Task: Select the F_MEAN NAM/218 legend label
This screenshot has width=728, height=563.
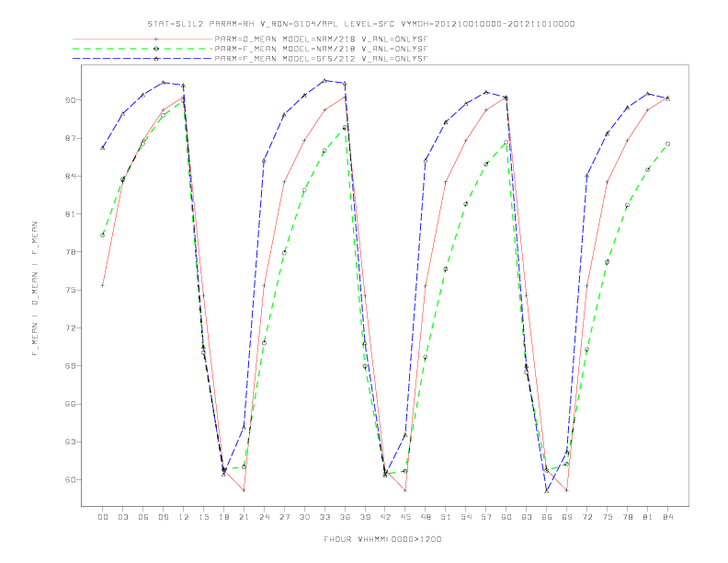Action: coord(321,49)
